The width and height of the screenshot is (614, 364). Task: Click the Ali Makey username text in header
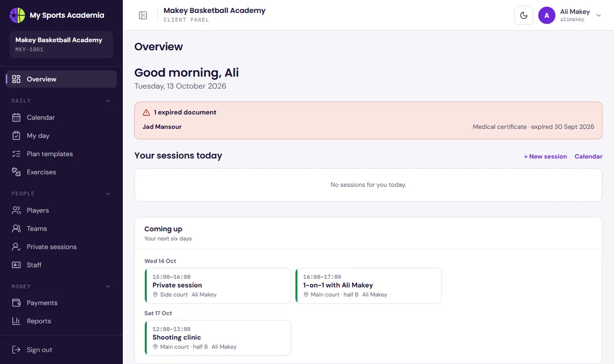[x=572, y=20]
